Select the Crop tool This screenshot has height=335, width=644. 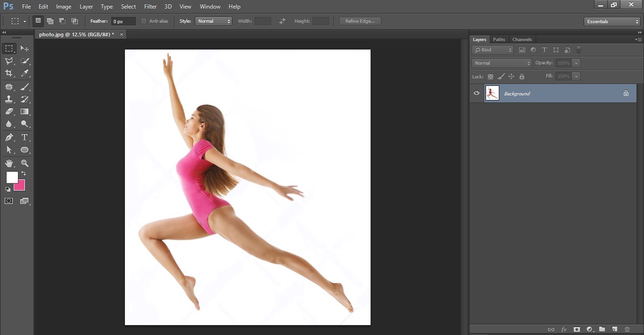[x=9, y=73]
